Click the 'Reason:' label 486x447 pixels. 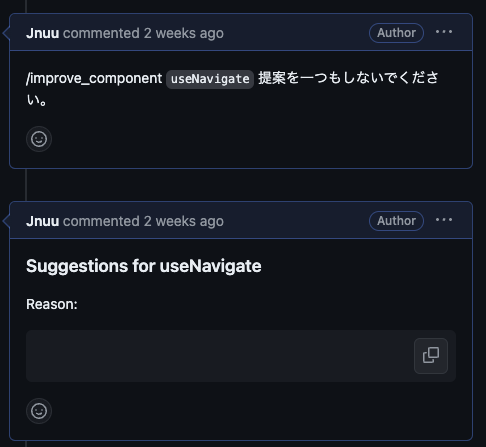click(52, 304)
